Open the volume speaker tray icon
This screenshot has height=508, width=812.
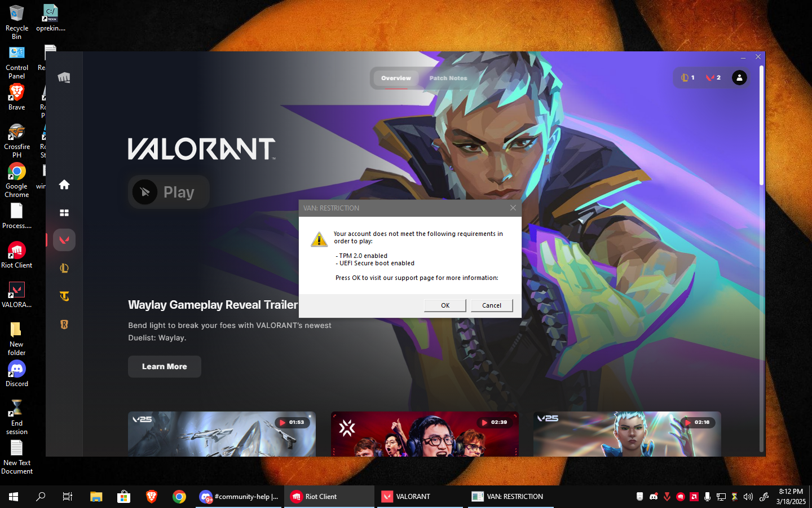[748, 497]
